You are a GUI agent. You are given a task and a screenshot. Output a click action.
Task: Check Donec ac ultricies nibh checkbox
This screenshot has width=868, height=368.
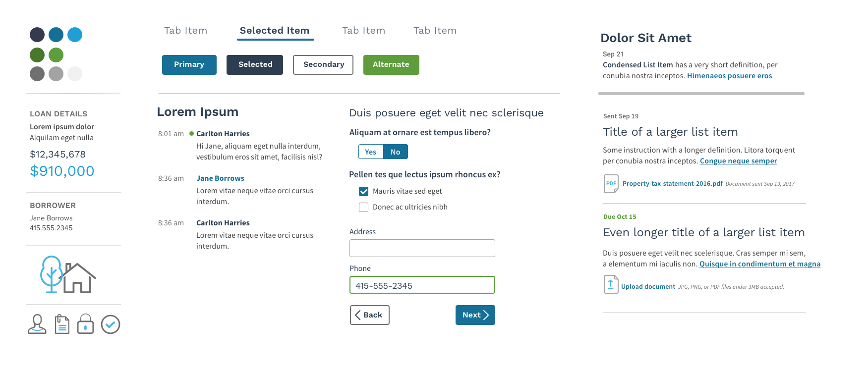[364, 207]
